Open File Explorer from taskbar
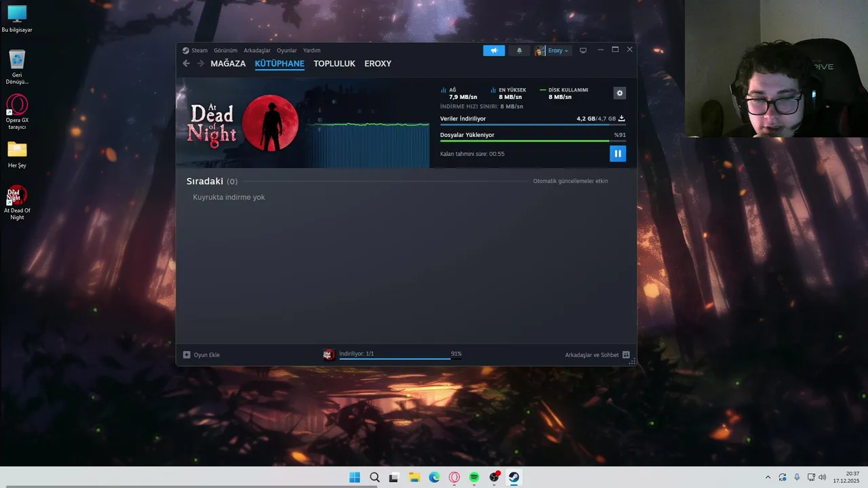The width and height of the screenshot is (868, 488). [414, 477]
